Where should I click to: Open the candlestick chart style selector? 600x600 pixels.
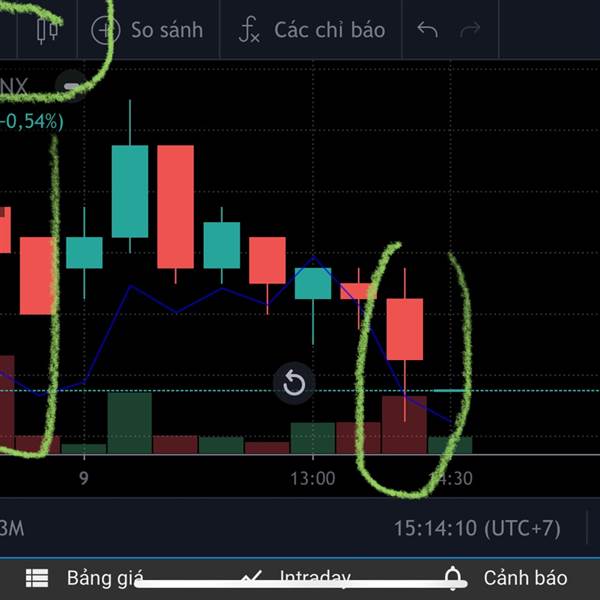click(x=47, y=30)
